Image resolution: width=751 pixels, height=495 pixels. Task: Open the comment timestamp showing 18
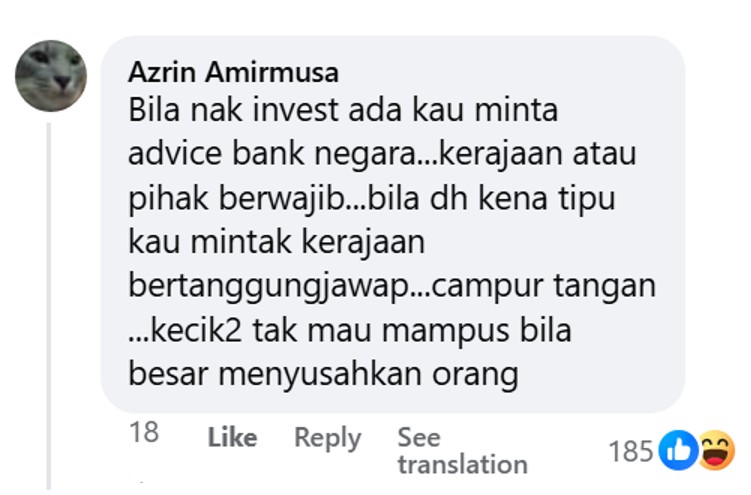144,432
